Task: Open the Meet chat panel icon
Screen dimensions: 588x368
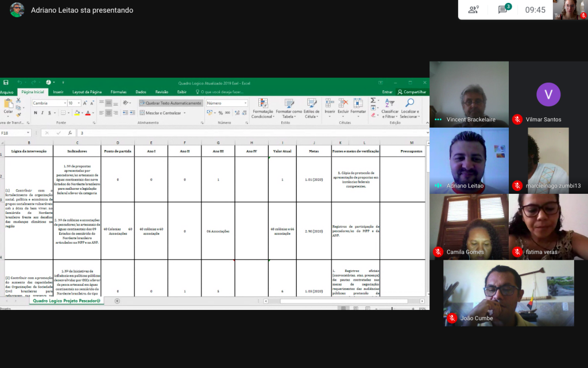Action: [503, 10]
